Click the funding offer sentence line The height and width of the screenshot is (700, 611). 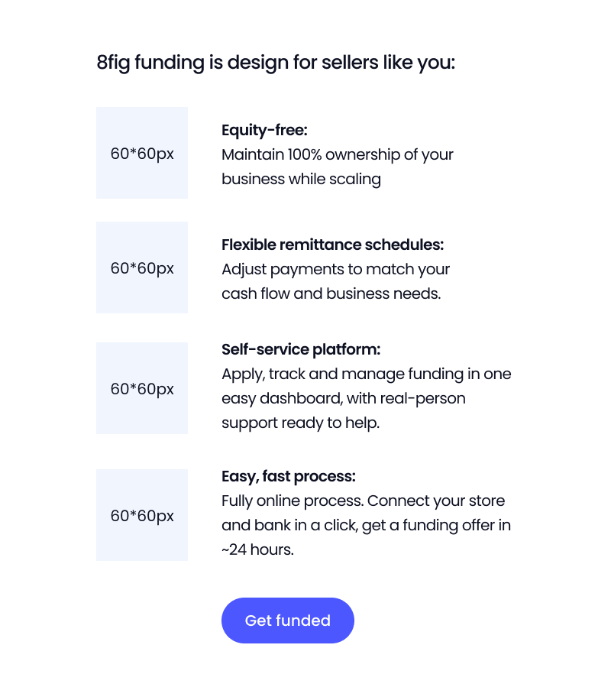pyautogui.click(x=366, y=525)
